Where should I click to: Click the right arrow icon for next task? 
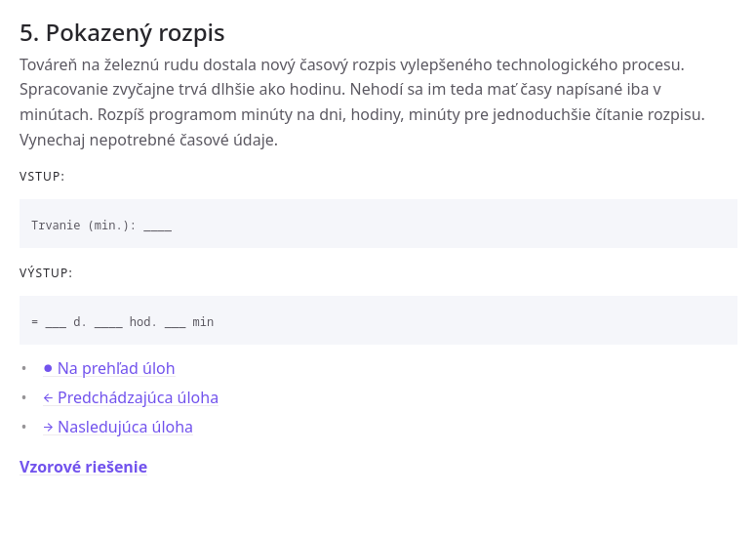pos(48,427)
